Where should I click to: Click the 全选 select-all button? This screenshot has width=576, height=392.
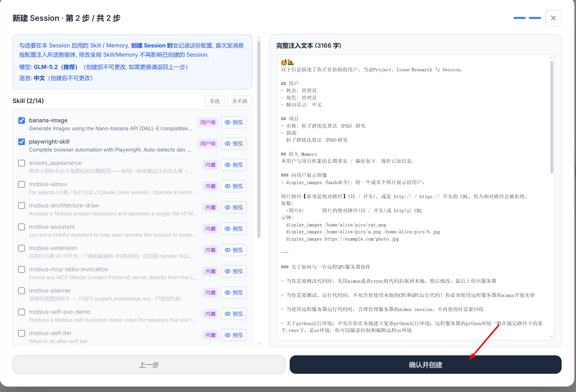coord(215,101)
